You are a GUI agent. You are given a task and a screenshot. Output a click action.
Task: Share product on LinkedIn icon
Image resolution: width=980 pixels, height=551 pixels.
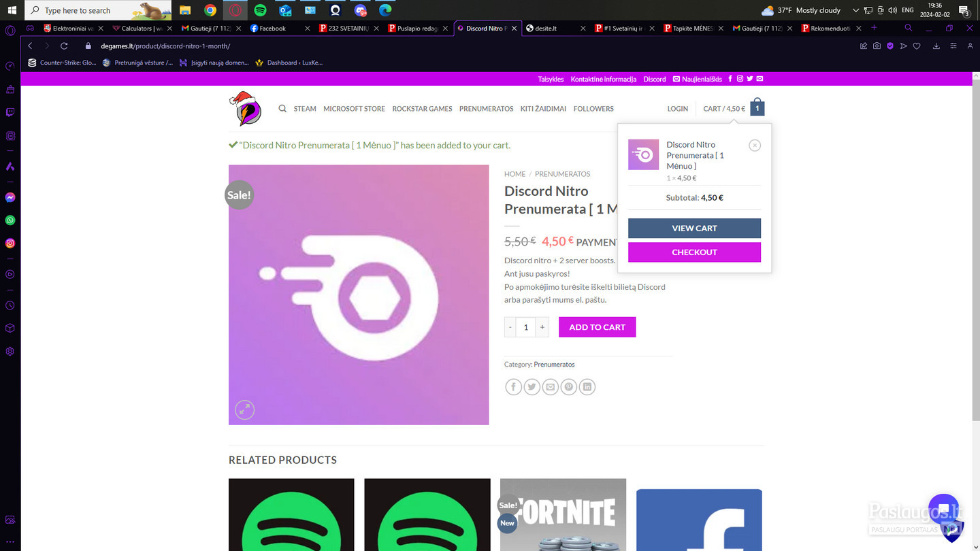point(587,387)
